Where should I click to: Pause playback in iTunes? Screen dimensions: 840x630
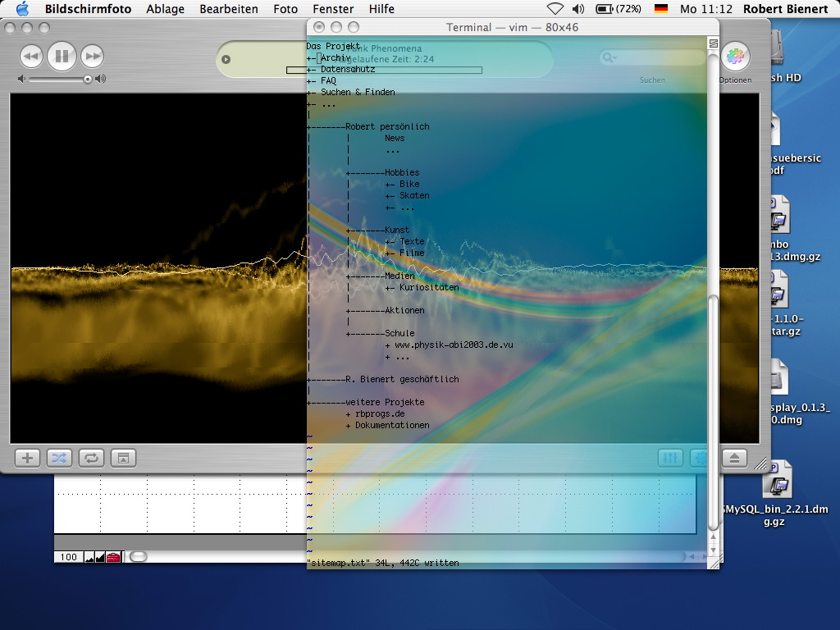click(x=62, y=57)
